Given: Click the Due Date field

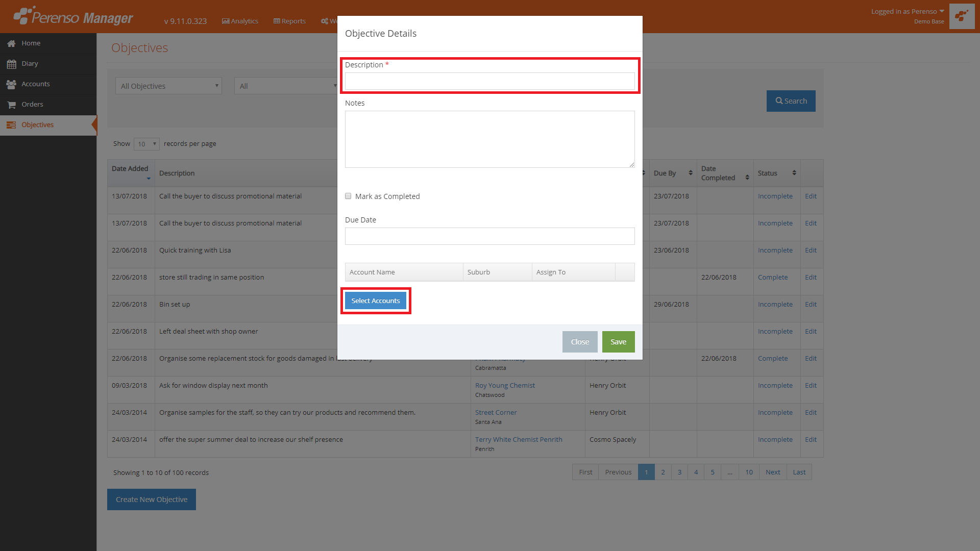Looking at the screenshot, I should (489, 236).
